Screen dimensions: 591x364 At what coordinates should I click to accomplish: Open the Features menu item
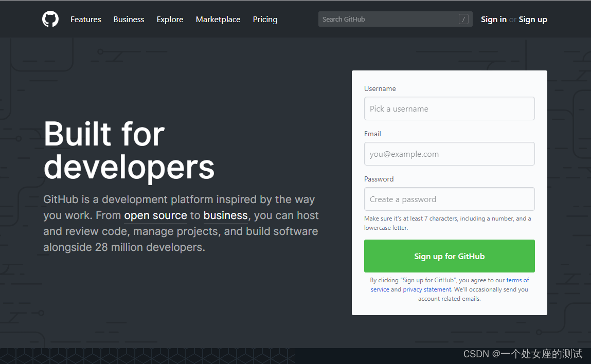coord(85,19)
